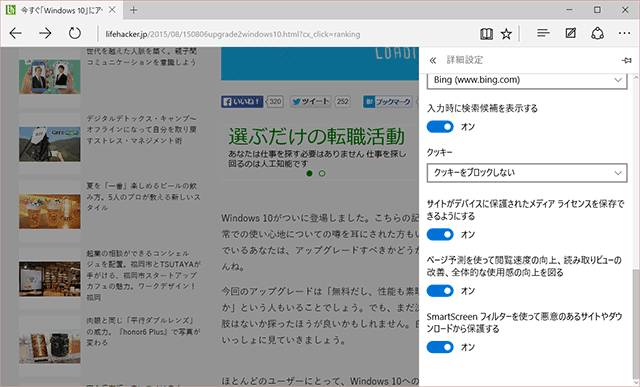This screenshot has width=640, height=387.
Task: Pin the 詳細設定 pane
Action: [627, 60]
